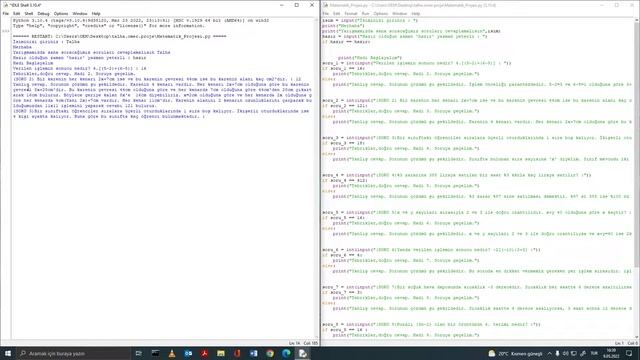
Task: Open the Windows Start menu
Action: coord(8,353)
